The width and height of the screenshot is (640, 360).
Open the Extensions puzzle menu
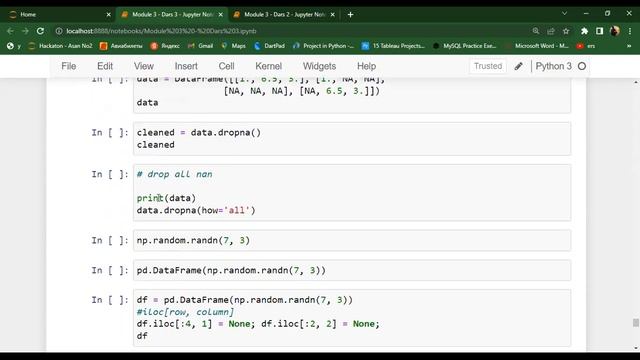tap(584, 31)
